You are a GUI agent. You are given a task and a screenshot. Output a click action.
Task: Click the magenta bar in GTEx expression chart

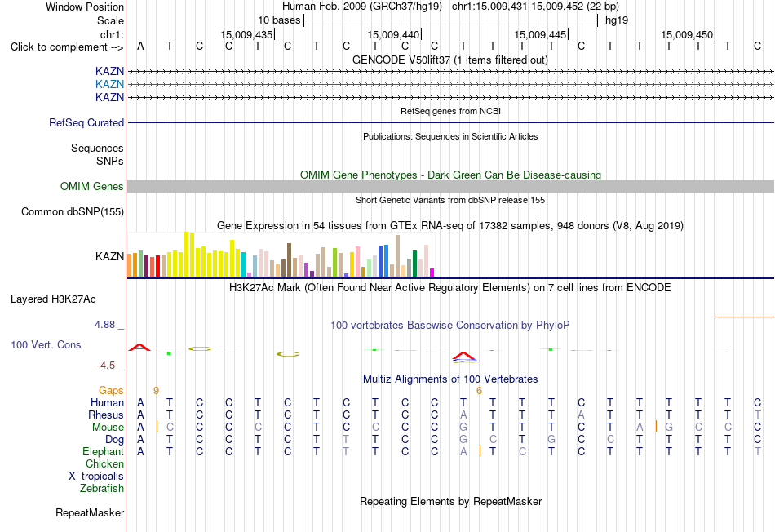(x=432, y=273)
